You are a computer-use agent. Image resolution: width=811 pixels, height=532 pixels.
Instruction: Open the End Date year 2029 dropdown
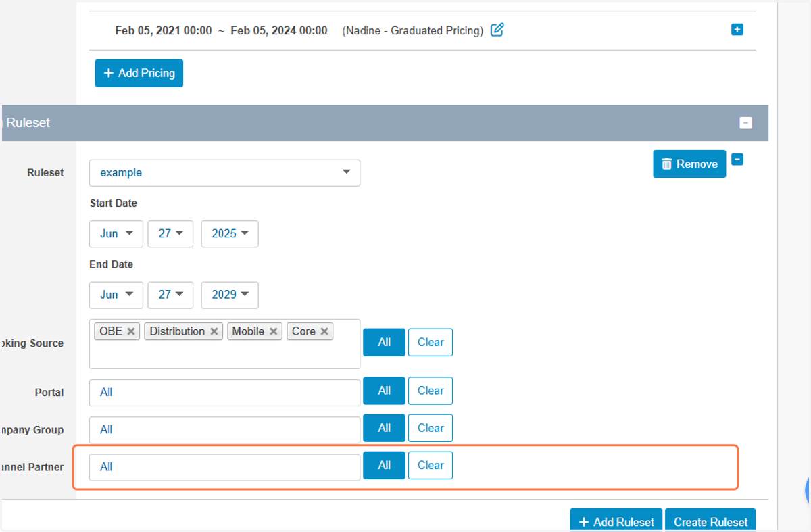[230, 294]
